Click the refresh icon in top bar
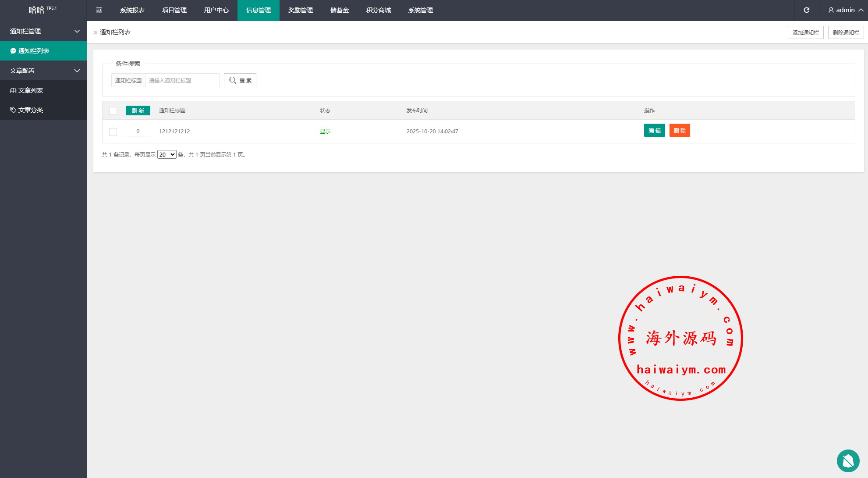The width and height of the screenshot is (868, 478). click(x=806, y=10)
